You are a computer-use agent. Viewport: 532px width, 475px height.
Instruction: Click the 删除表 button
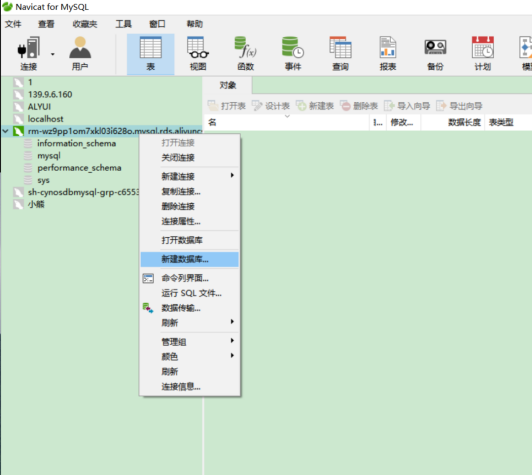tap(359, 106)
